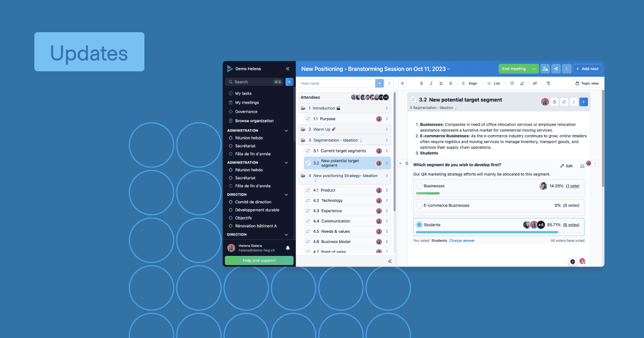Click the highlighter tool

[522, 83]
